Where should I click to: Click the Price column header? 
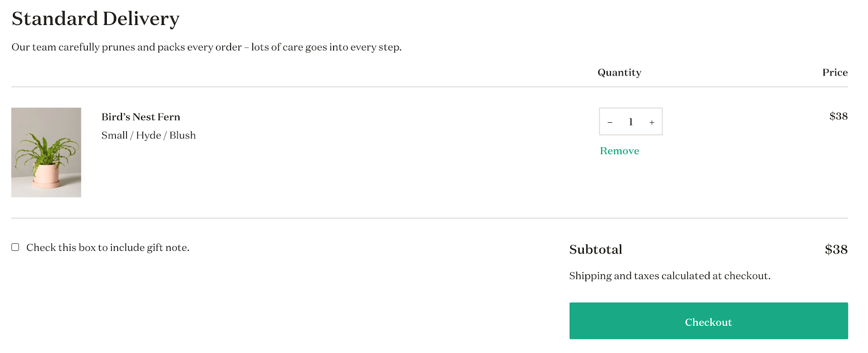[x=835, y=73]
